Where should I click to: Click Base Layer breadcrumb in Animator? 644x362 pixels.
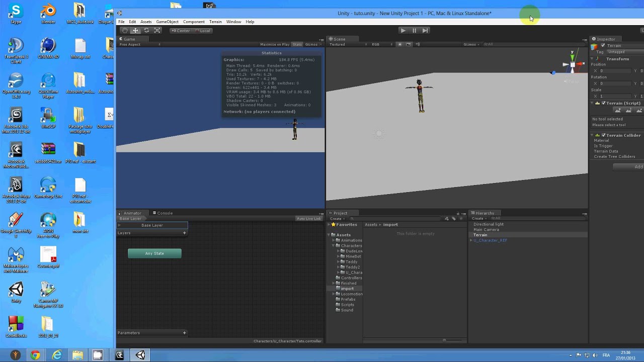[x=131, y=219]
